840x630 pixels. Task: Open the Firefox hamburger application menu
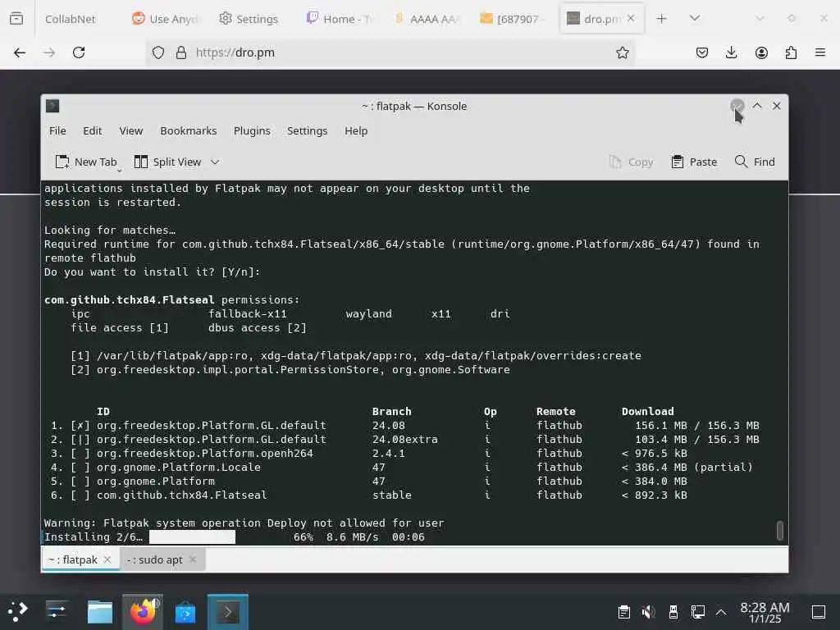tap(820, 52)
